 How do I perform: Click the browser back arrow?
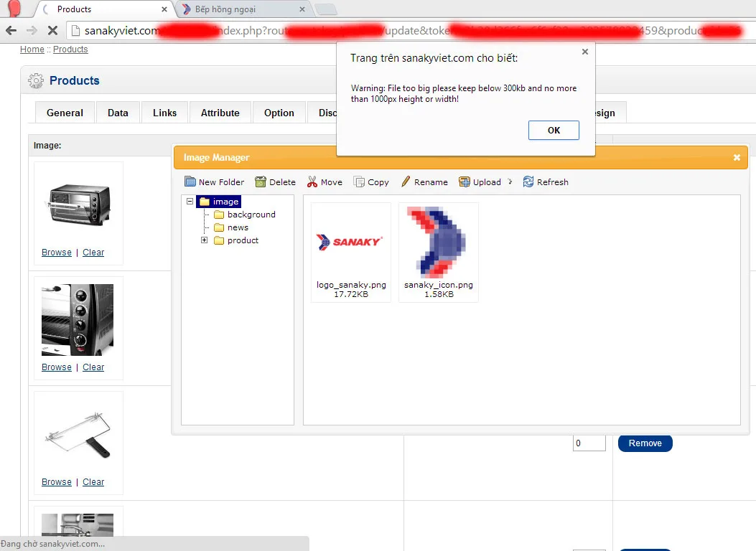click(11, 30)
